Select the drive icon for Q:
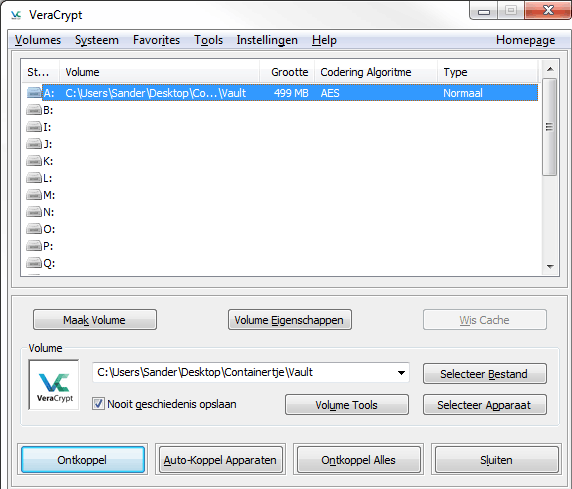The height and width of the screenshot is (489, 572). [x=34, y=263]
